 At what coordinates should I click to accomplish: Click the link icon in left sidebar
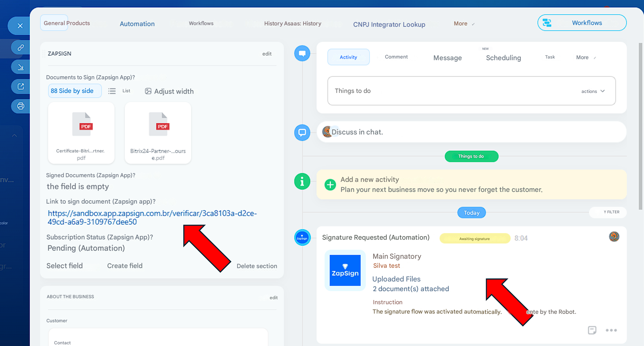click(21, 47)
